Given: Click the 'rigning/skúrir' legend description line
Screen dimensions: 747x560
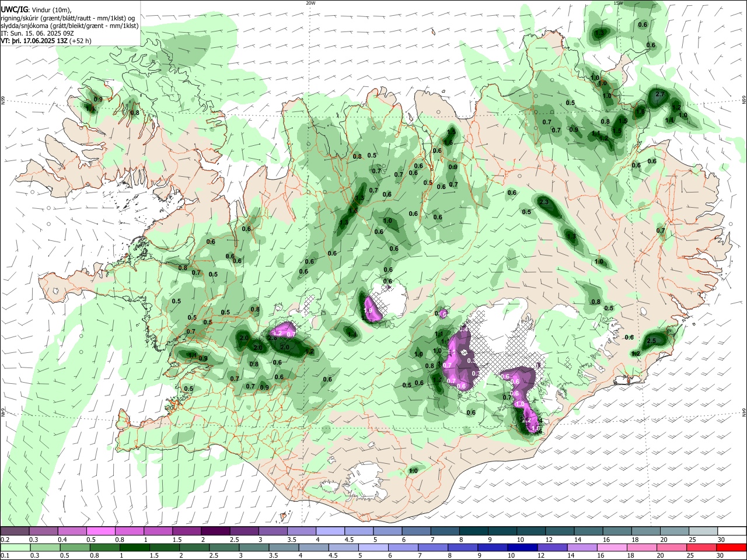Looking at the screenshot, I should point(68,18).
